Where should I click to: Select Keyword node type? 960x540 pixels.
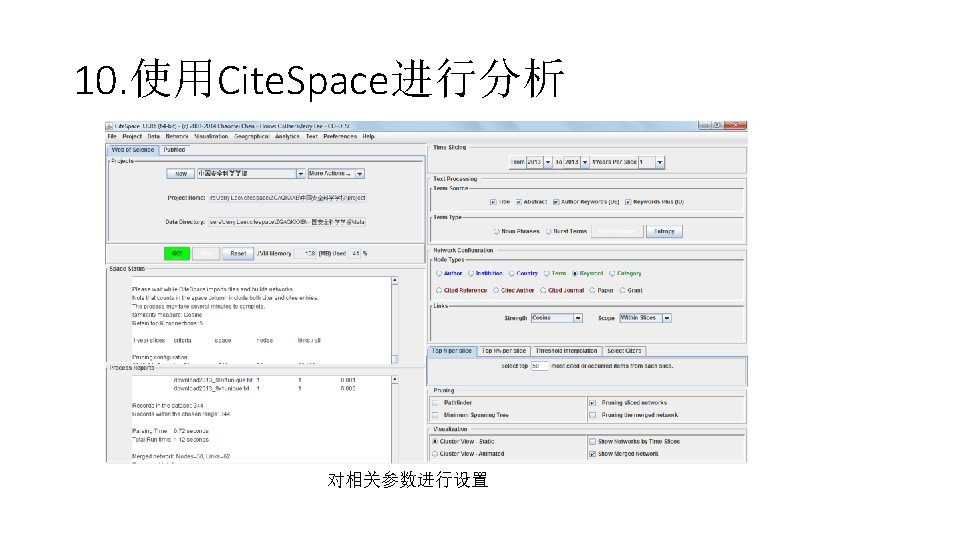pyautogui.click(x=575, y=274)
